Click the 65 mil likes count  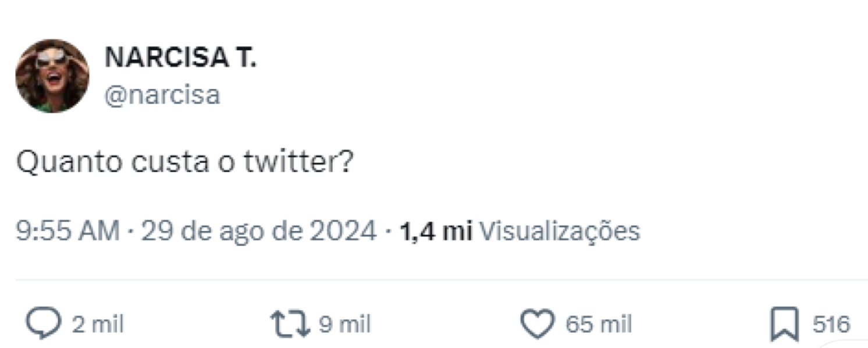[x=599, y=325]
